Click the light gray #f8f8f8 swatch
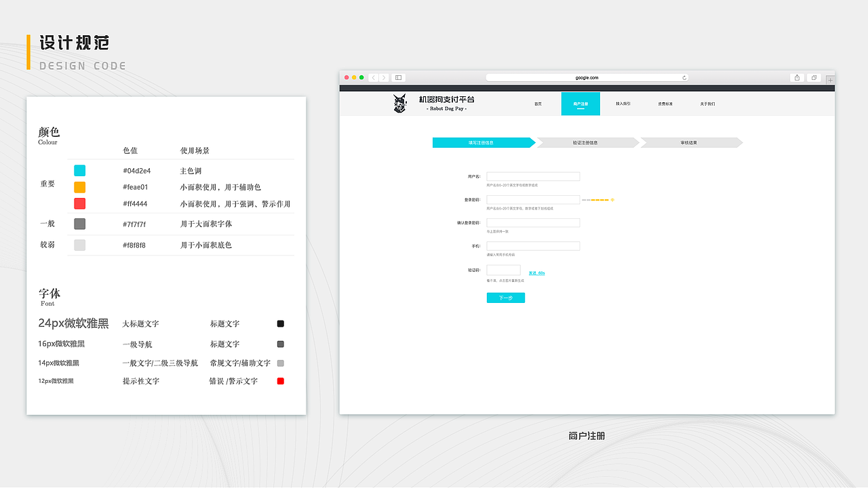Viewport: 868px width, 488px height. pyautogui.click(x=79, y=245)
